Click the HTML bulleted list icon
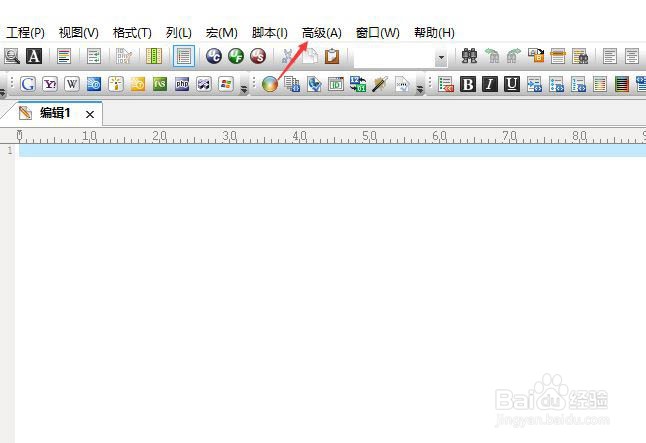Screen dimensions: 646x443 556,84
